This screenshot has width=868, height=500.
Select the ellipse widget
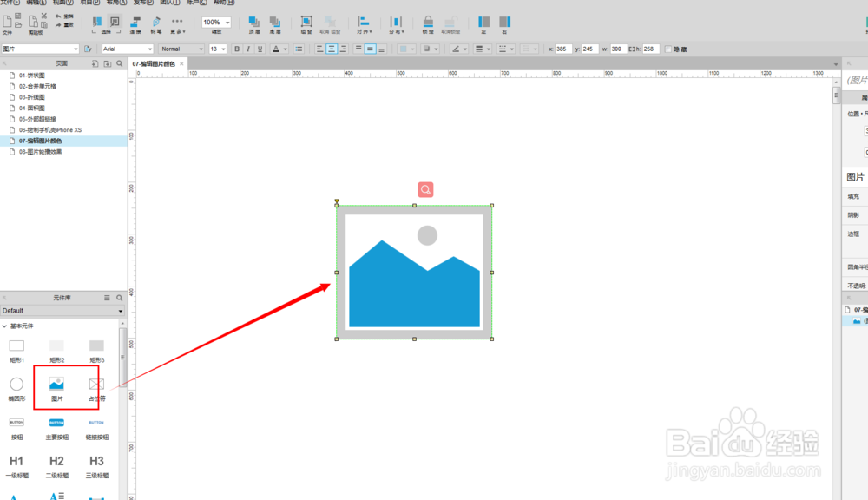(x=16, y=389)
